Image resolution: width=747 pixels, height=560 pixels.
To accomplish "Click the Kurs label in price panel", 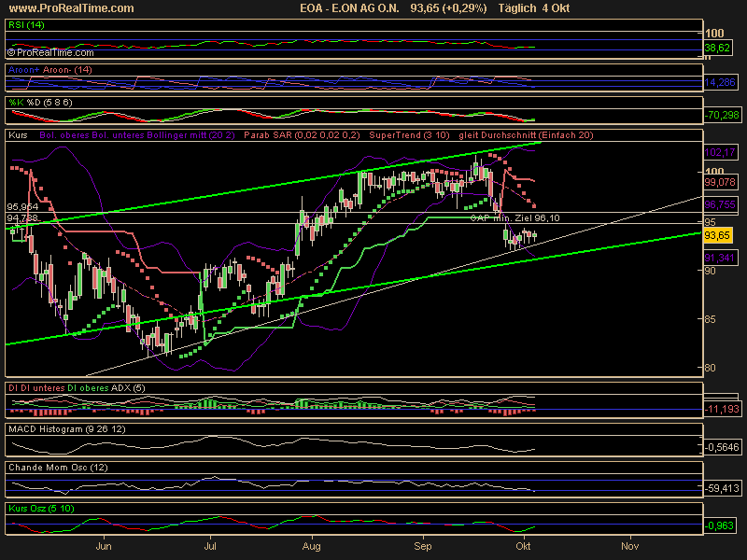I will point(18,135).
